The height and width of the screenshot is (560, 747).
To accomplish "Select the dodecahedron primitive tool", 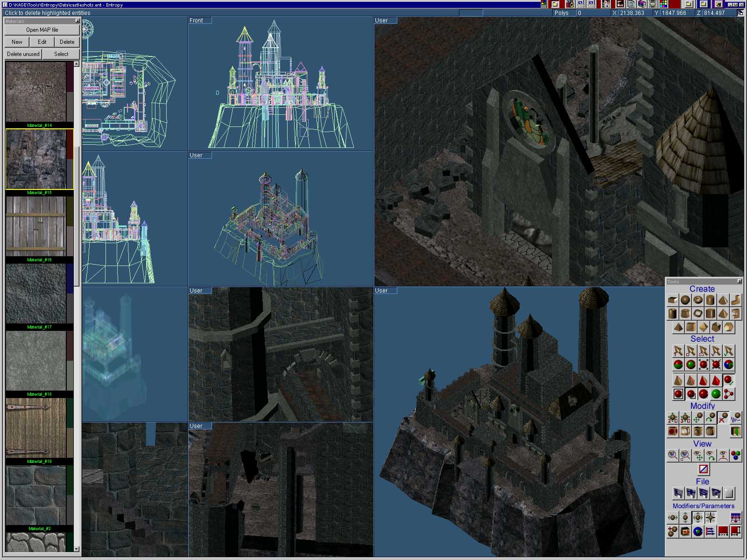I will 729,327.
